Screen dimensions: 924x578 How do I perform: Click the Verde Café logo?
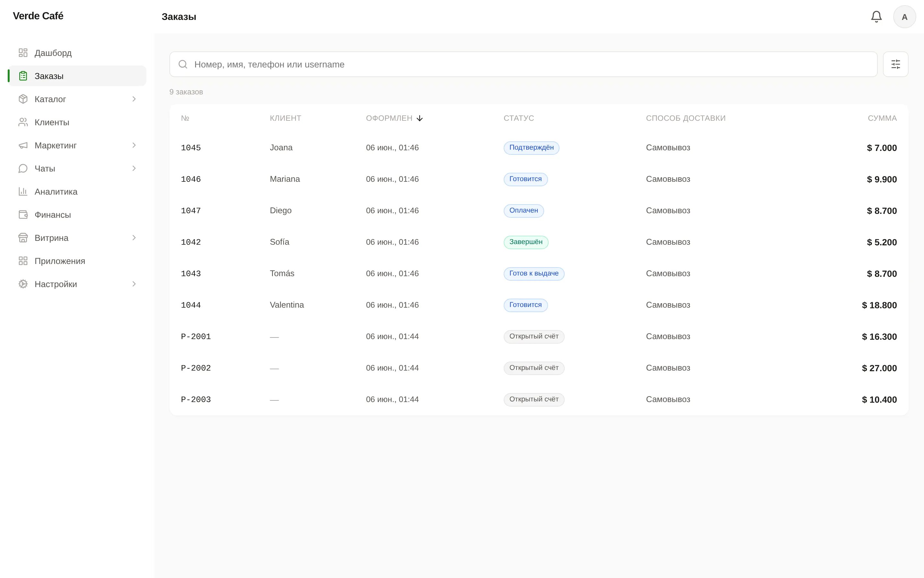pyautogui.click(x=38, y=16)
